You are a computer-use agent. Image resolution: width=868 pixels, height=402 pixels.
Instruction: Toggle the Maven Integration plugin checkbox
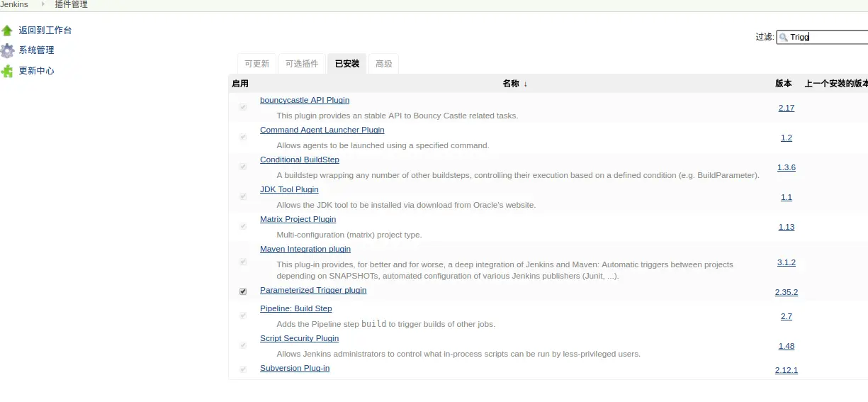pyautogui.click(x=243, y=262)
